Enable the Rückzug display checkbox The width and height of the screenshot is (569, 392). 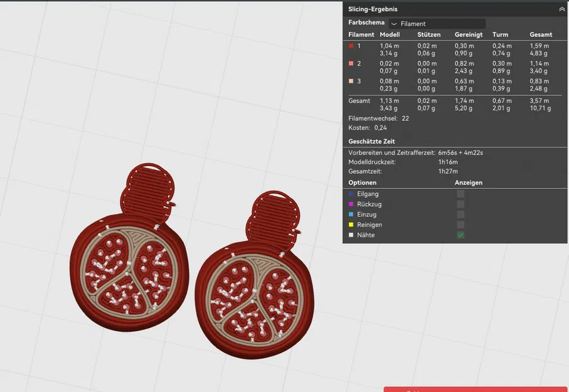(460, 204)
